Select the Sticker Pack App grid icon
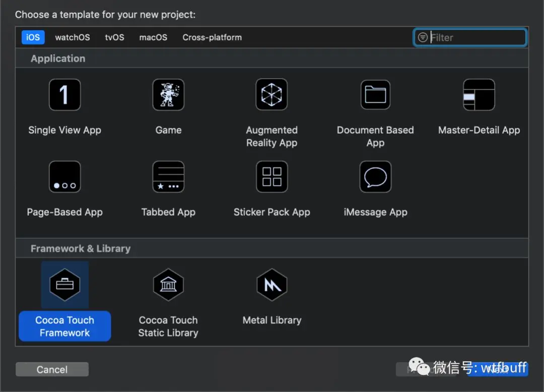Screen dimensions: 544x392 pyautogui.click(x=271, y=176)
